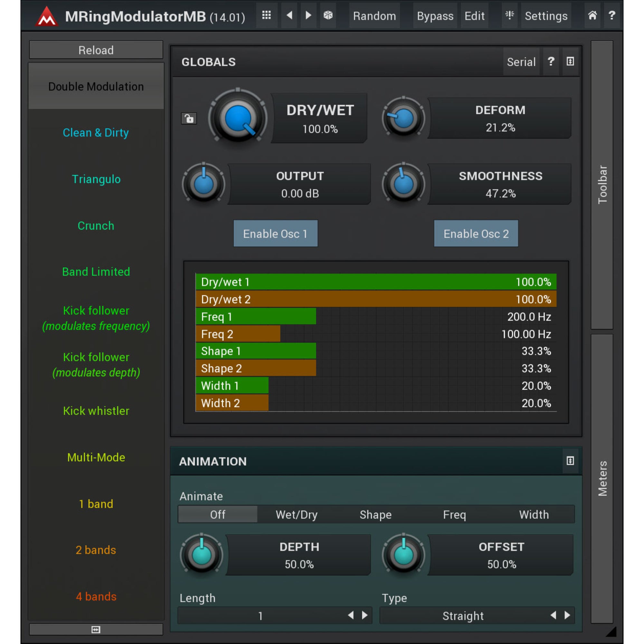Click the Edit button
Screen dimensions: 644x644
474,16
